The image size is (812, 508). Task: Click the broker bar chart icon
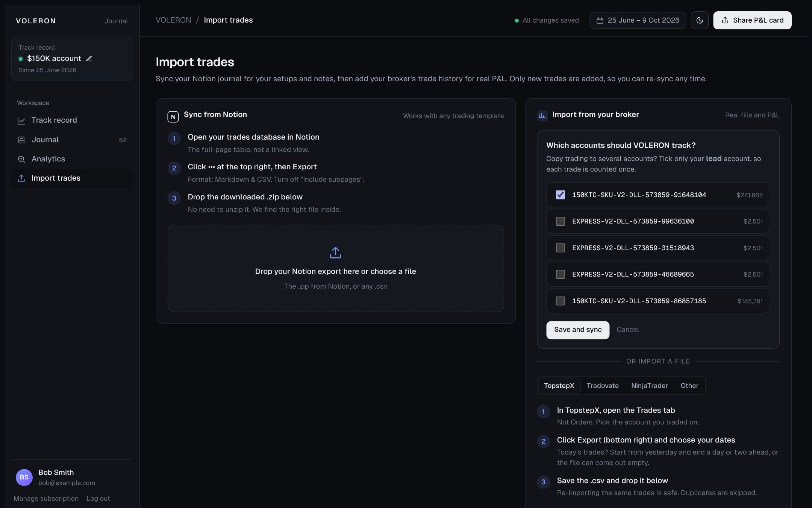point(542,116)
